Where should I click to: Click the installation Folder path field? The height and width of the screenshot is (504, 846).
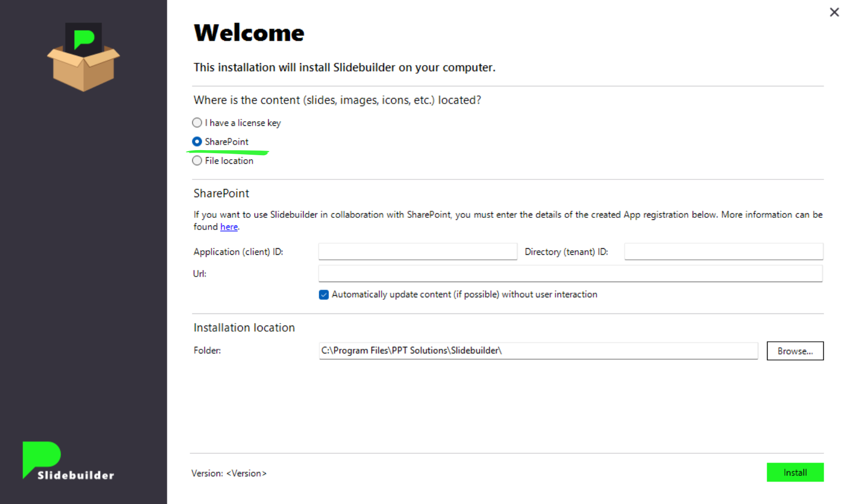click(538, 350)
